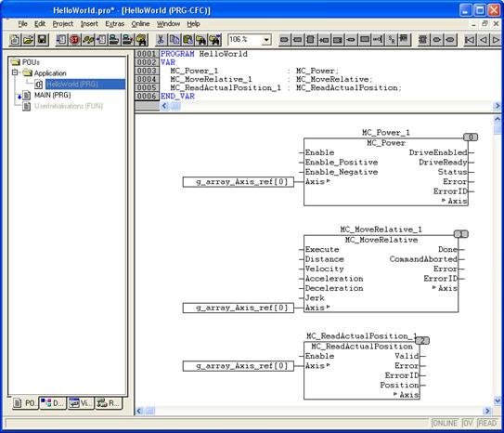Save the project with the floppy disk icon

coord(43,40)
